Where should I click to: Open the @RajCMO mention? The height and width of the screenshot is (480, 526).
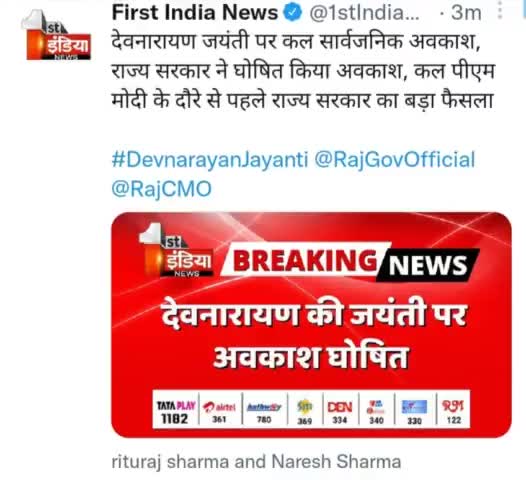coord(161,189)
